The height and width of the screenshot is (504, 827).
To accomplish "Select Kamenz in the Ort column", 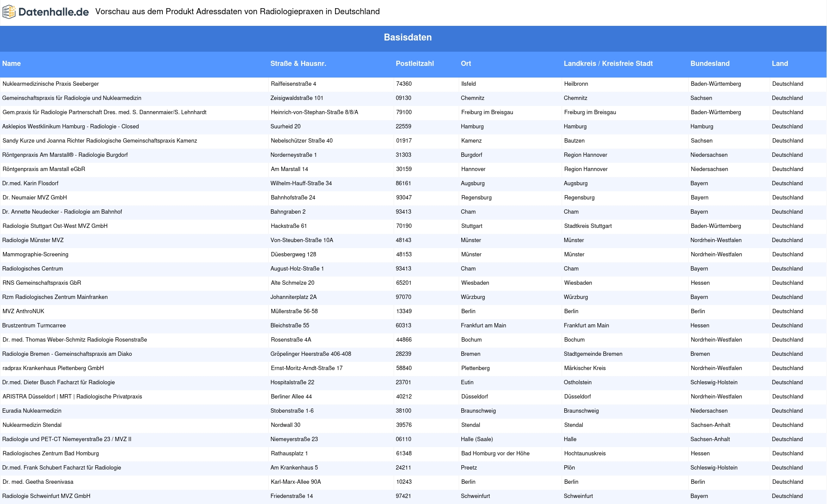I will pos(471,141).
